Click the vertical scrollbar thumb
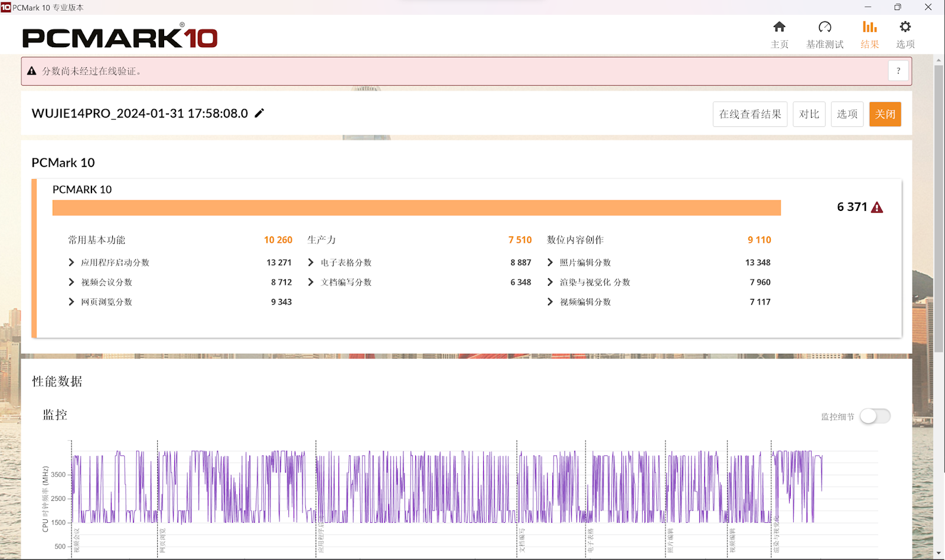 (939, 209)
